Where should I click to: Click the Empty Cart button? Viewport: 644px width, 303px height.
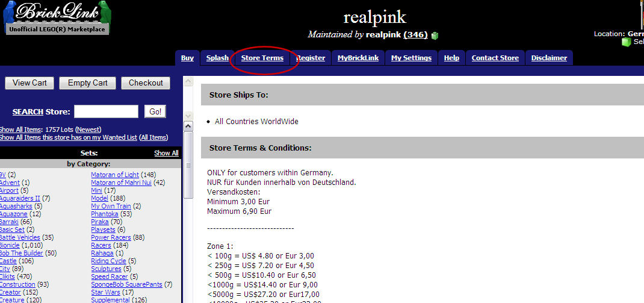coord(87,83)
